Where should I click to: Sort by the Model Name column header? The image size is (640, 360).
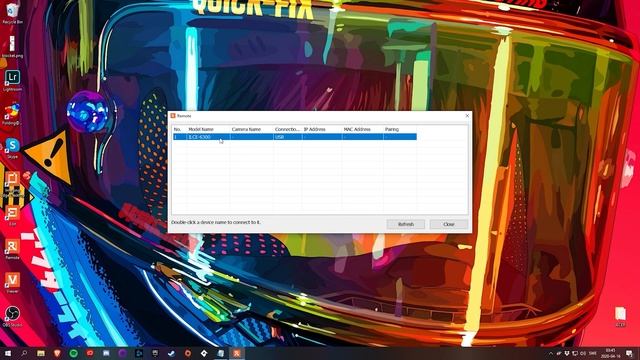[x=208, y=129]
